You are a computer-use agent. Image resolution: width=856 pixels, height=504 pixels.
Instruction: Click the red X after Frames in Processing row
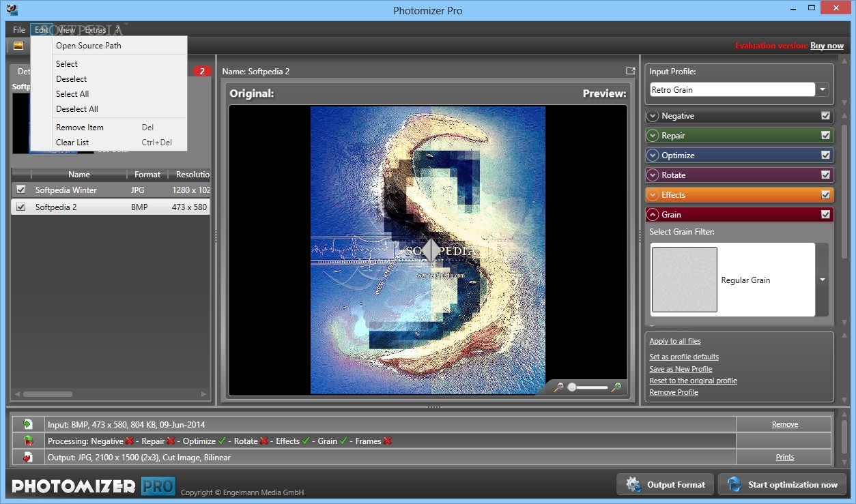click(x=388, y=441)
